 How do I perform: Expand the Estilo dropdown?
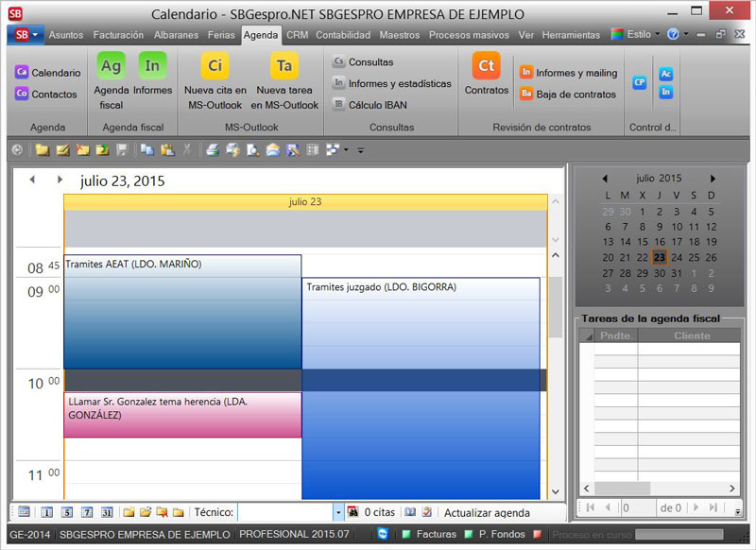(x=659, y=34)
